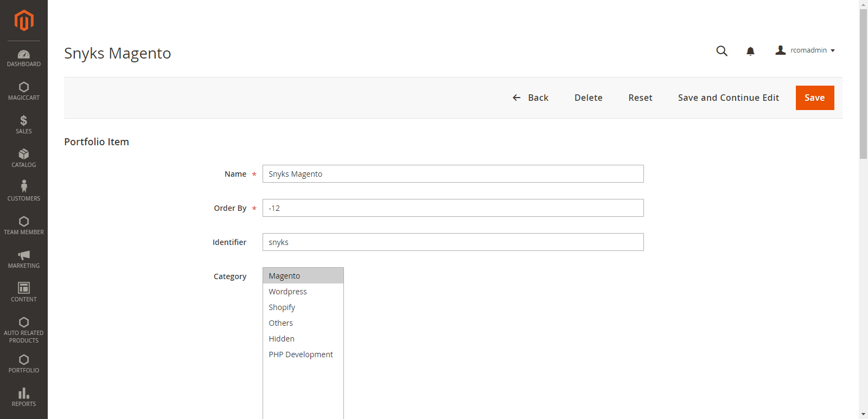Screen dimensions: 868x419
Task: Click the scrollbar down arrow
Action: coord(863,414)
